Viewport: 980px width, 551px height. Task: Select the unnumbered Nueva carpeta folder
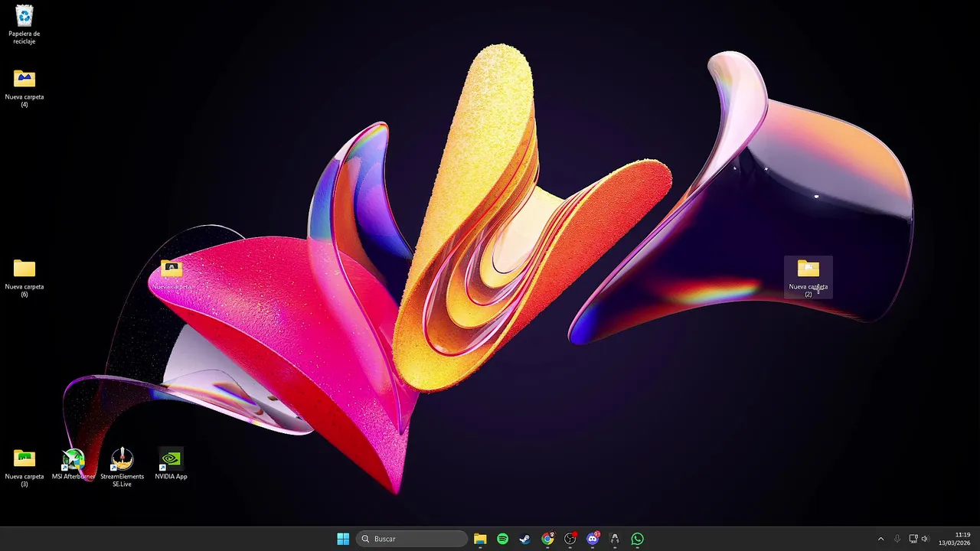pos(171,275)
